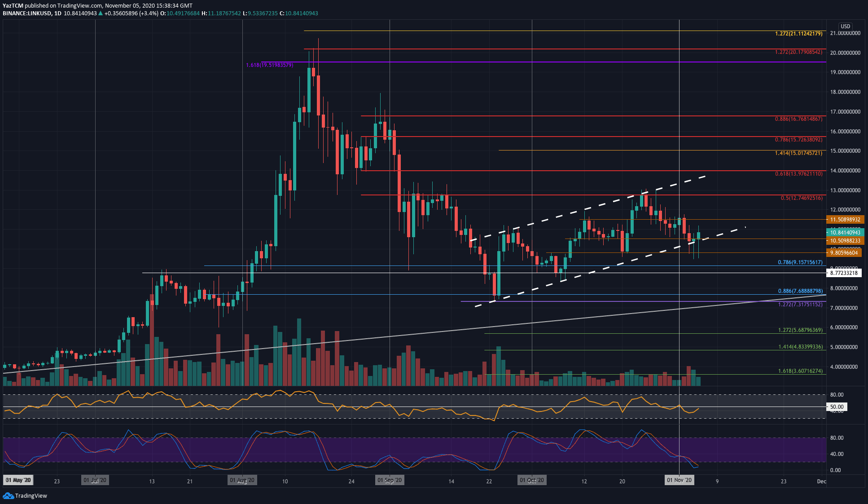Click the 11.50898932 orange price label

845,220
